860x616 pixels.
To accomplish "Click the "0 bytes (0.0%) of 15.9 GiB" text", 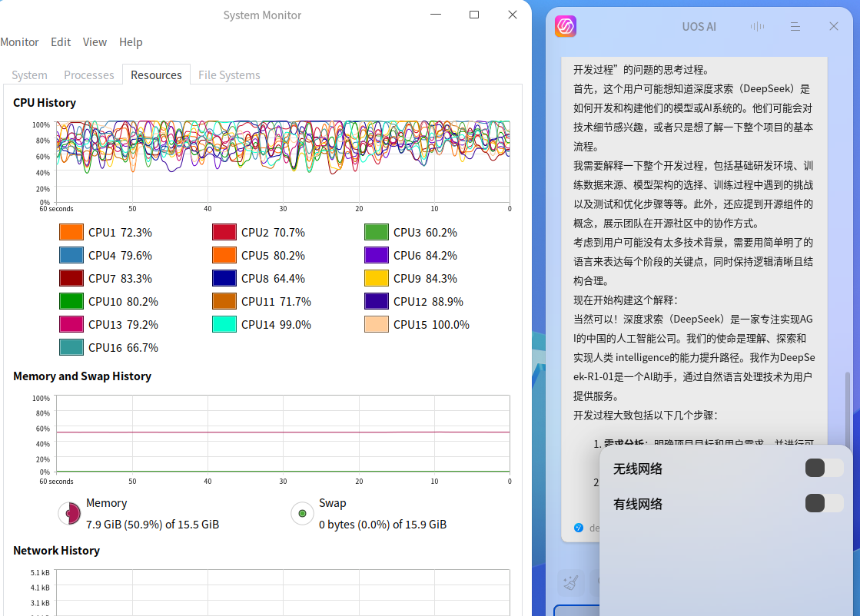I will pyautogui.click(x=383, y=525).
